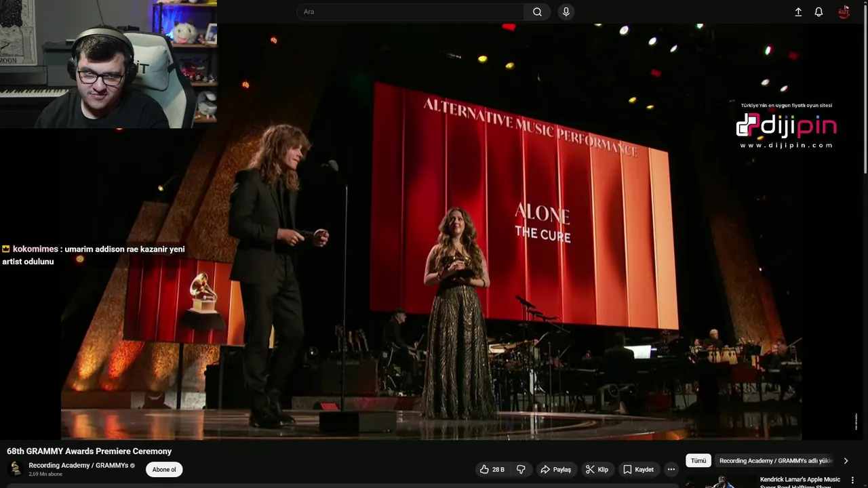The height and width of the screenshot is (488, 868).
Task: Activate voice search microphone icon
Action: 566,12
